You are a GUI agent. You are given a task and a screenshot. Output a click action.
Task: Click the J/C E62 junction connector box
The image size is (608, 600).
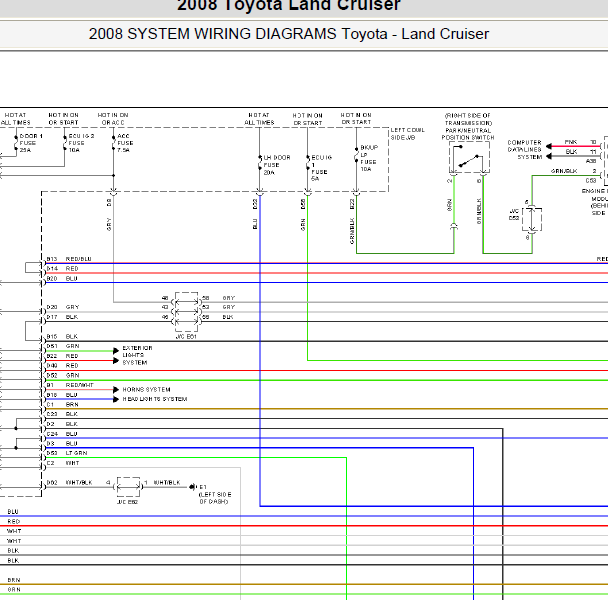[128, 487]
